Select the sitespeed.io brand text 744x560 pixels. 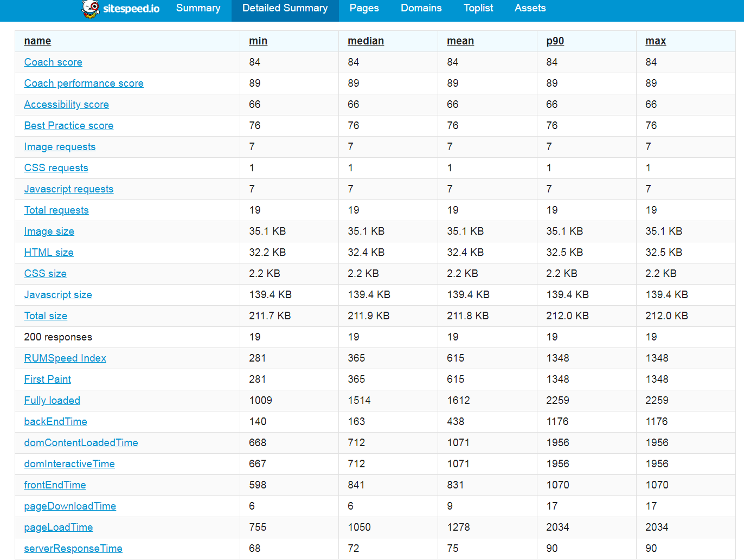131,9
